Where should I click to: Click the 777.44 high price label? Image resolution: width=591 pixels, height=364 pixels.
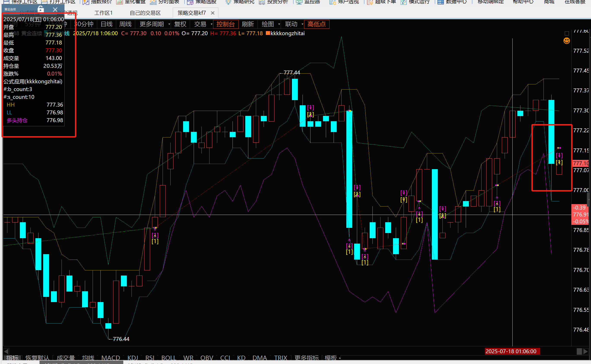(292, 72)
